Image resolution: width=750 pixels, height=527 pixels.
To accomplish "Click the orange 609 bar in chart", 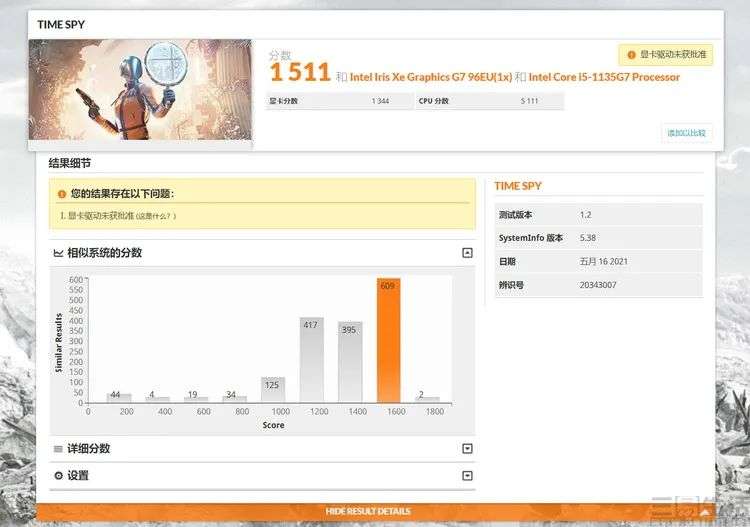I will [388, 340].
